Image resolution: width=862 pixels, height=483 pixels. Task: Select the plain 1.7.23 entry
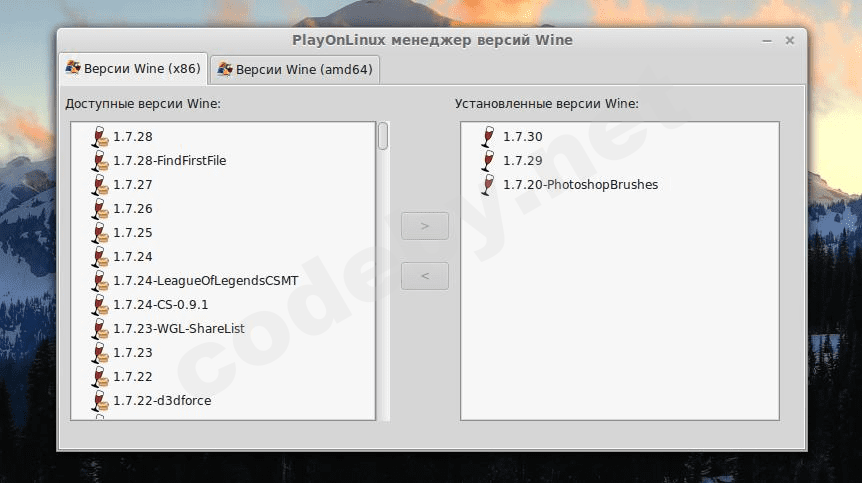132,353
